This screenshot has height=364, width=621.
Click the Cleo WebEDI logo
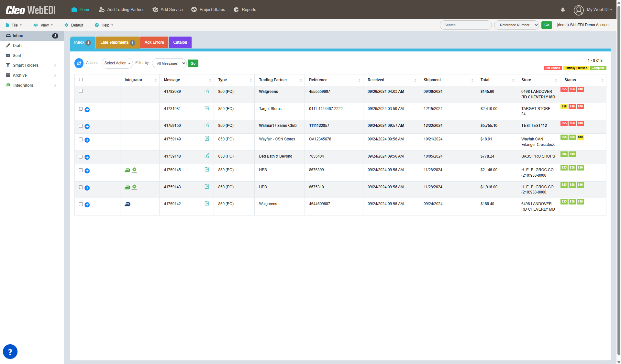[x=31, y=10]
